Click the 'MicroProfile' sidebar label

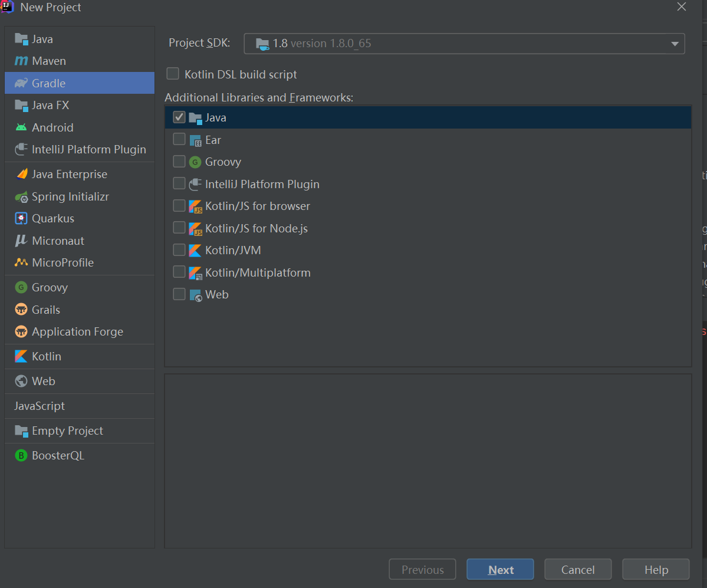pos(63,262)
